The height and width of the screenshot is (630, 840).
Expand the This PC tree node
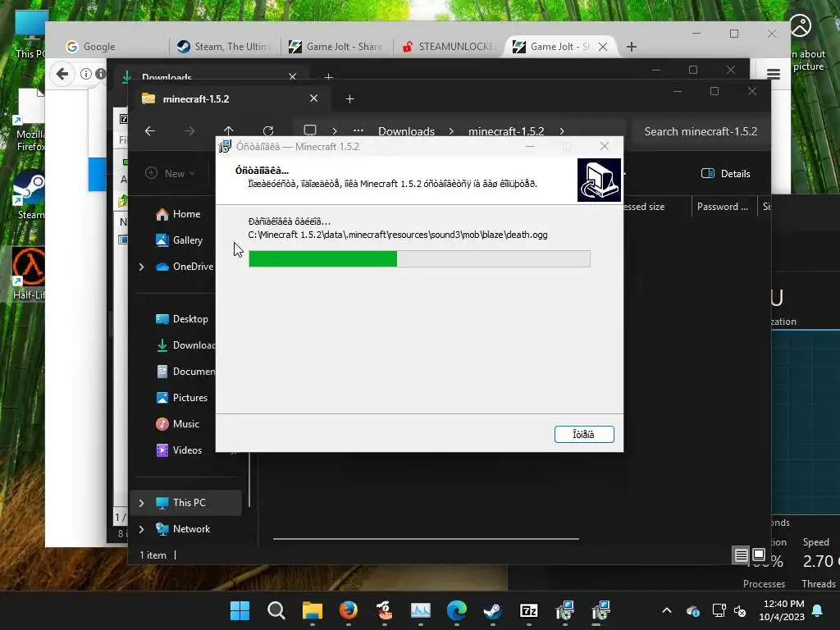tap(141, 503)
